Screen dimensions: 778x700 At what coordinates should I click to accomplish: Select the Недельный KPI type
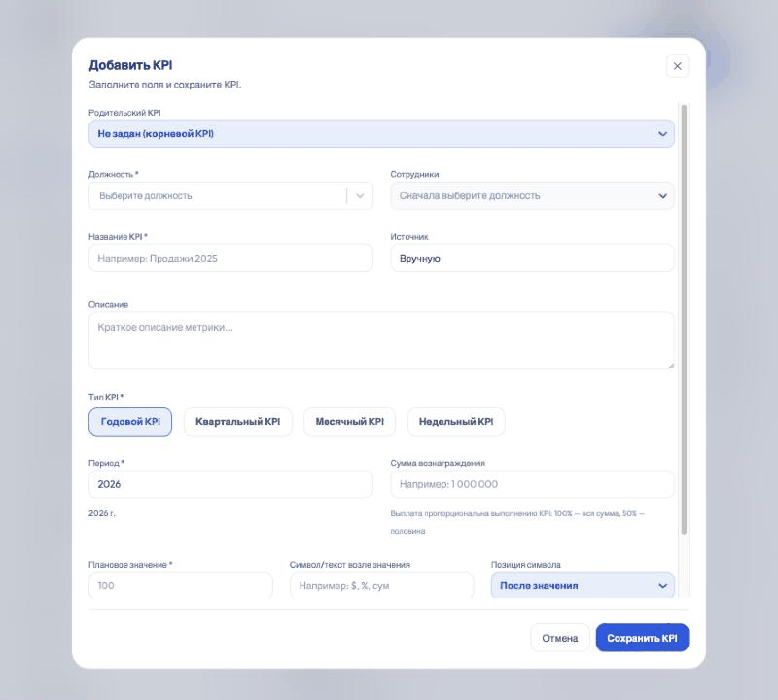(456, 422)
